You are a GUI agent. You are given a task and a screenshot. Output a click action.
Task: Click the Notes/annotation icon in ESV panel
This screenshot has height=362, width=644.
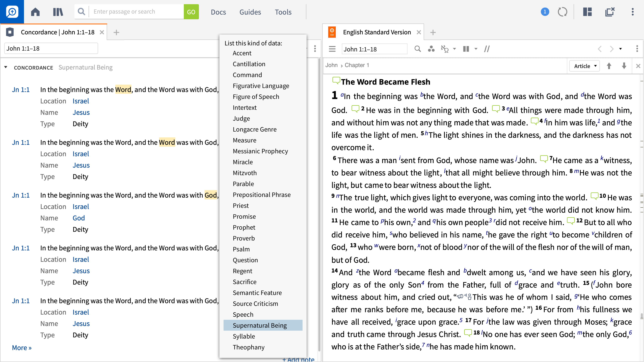point(487,49)
